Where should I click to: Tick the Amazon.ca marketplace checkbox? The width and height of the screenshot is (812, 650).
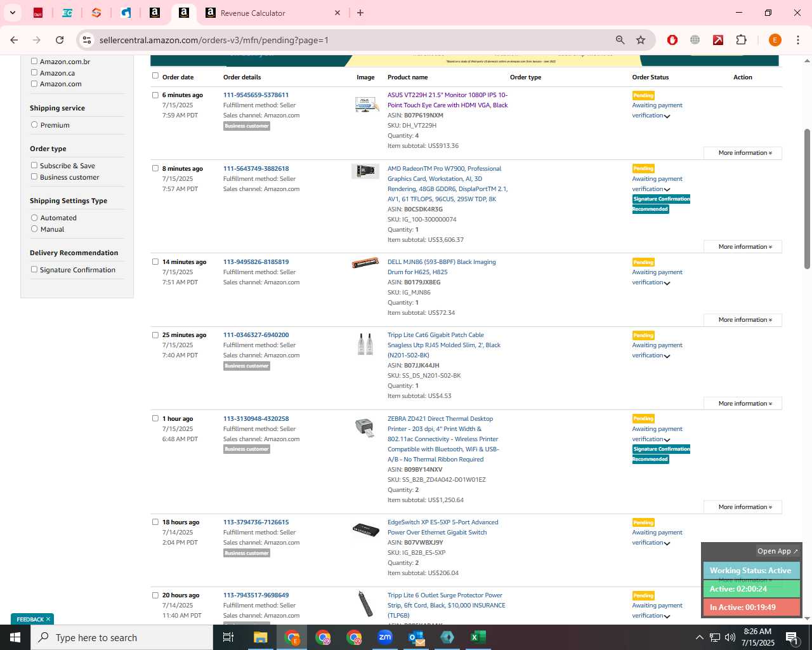34,72
